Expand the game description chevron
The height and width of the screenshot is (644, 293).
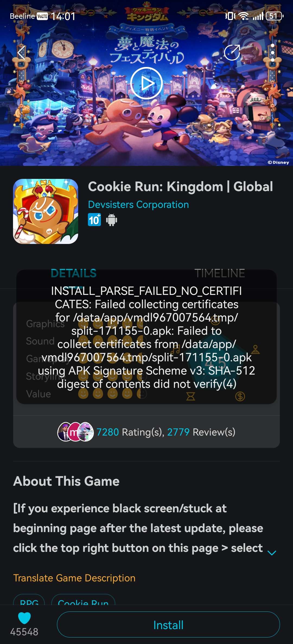[x=272, y=553]
